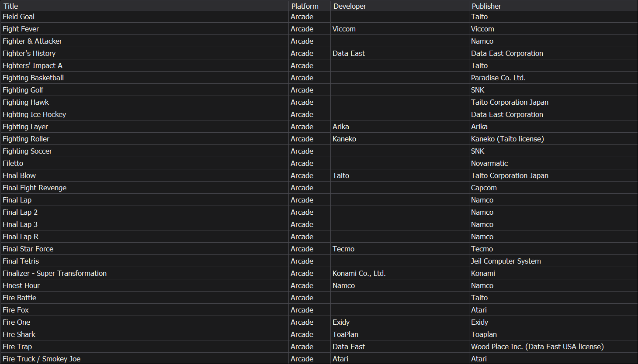Select Finest Hour title
The height and width of the screenshot is (364, 638).
21,285
